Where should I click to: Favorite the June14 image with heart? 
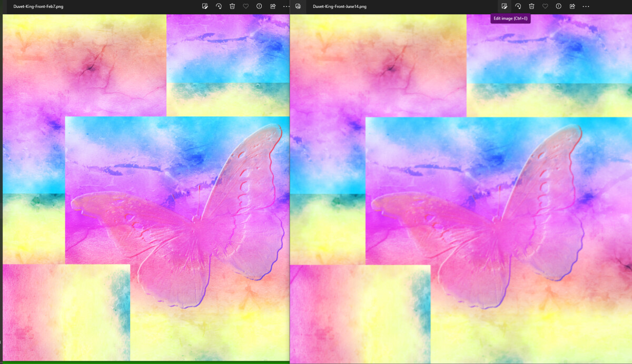545,6
